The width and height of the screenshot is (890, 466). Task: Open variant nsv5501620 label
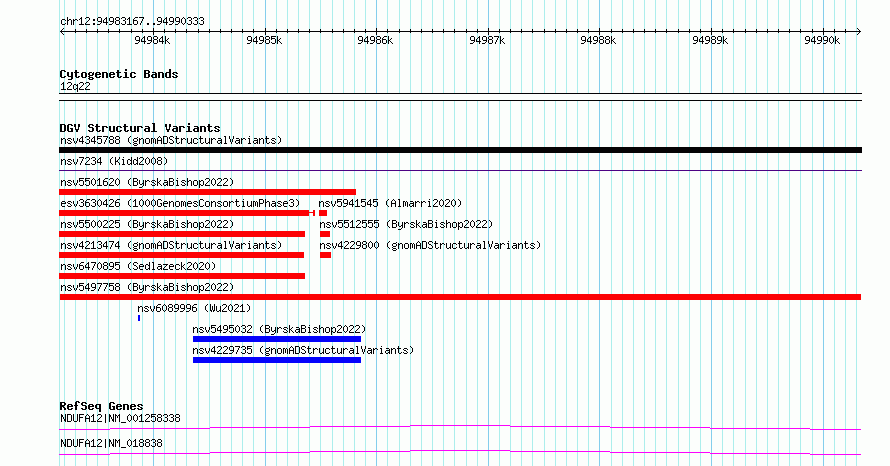(x=147, y=182)
